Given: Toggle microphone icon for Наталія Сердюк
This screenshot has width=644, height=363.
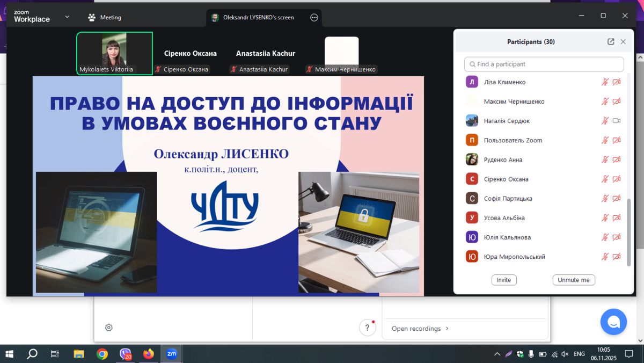Looking at the screenshot, I should click(605, 121).
